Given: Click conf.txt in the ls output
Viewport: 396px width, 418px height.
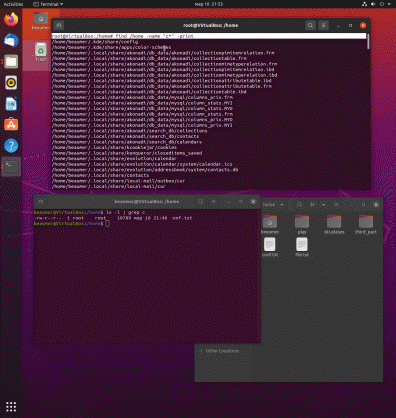Looking at the screenshot, I should tap(181, 218).
